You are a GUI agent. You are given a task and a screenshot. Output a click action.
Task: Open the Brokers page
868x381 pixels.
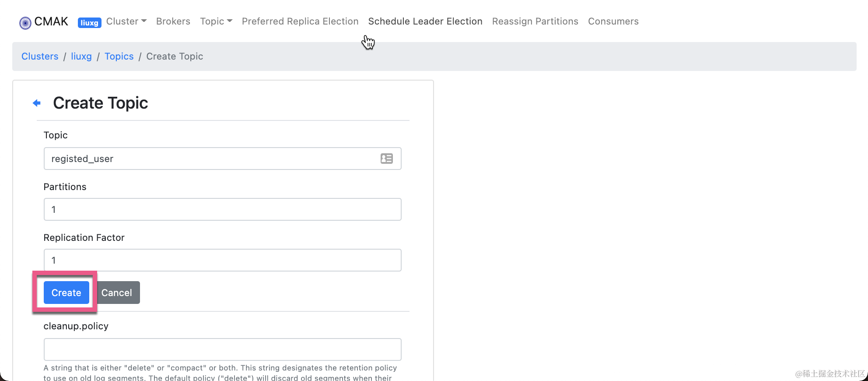pos(173,21)
